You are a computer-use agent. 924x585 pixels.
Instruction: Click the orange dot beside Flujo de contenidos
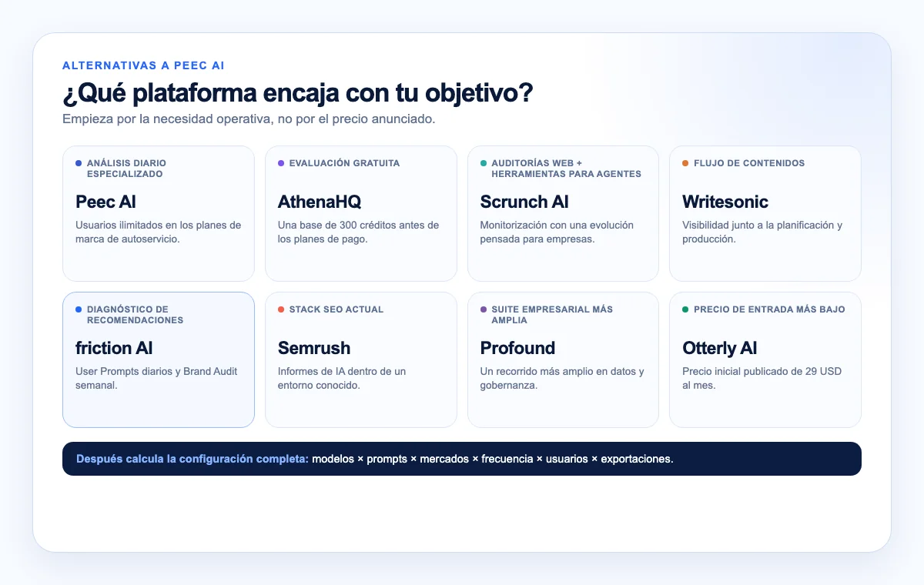(685, 163)
